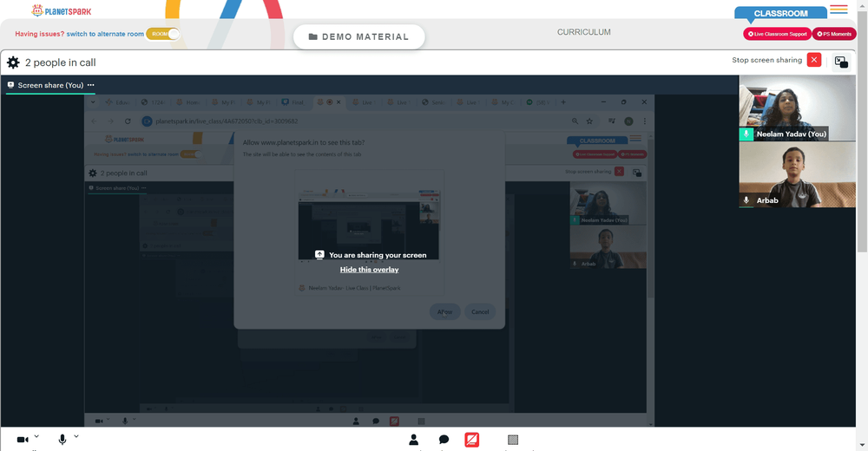
Task: Open three-dot menu in shared browser
Action: [644, 121]
